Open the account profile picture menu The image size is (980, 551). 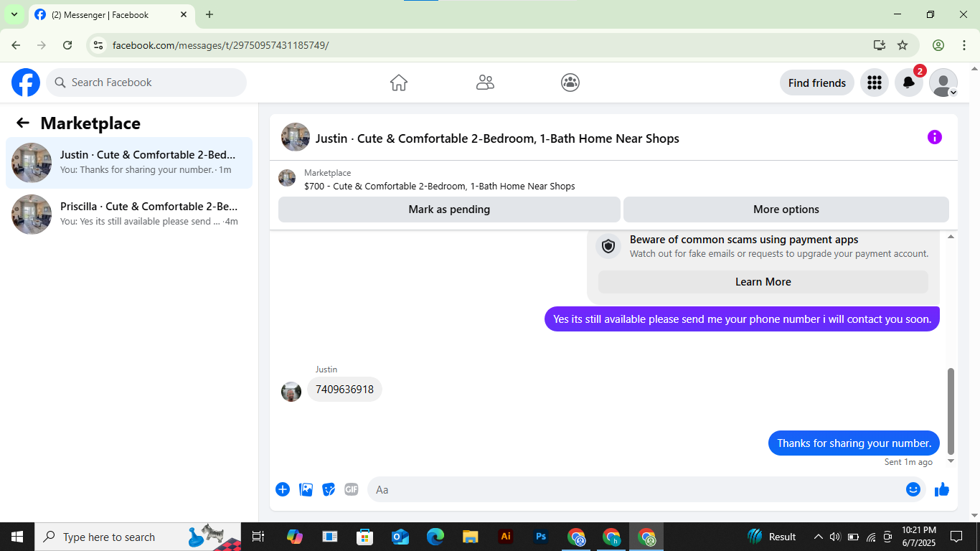coord(943,83)
